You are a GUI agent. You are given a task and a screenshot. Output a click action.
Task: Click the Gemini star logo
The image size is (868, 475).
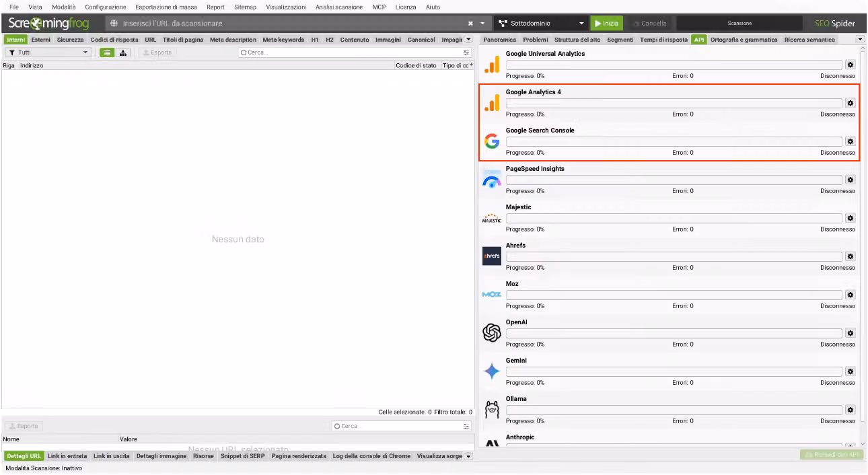tap(492, 371)
